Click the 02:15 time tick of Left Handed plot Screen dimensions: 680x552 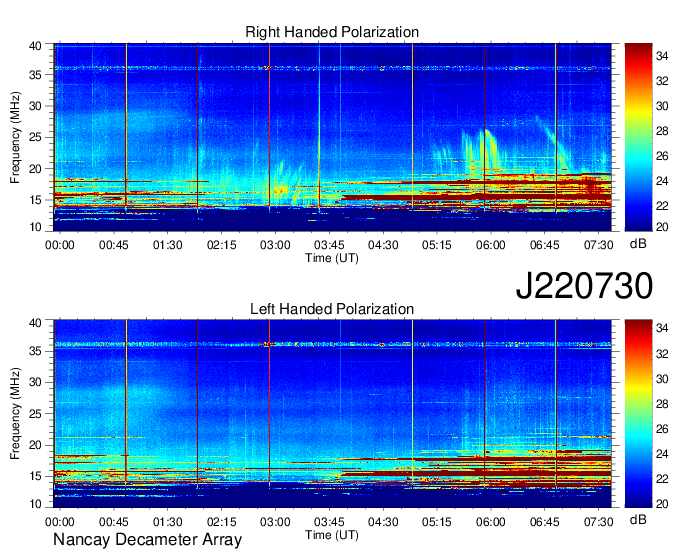point(222,522)
